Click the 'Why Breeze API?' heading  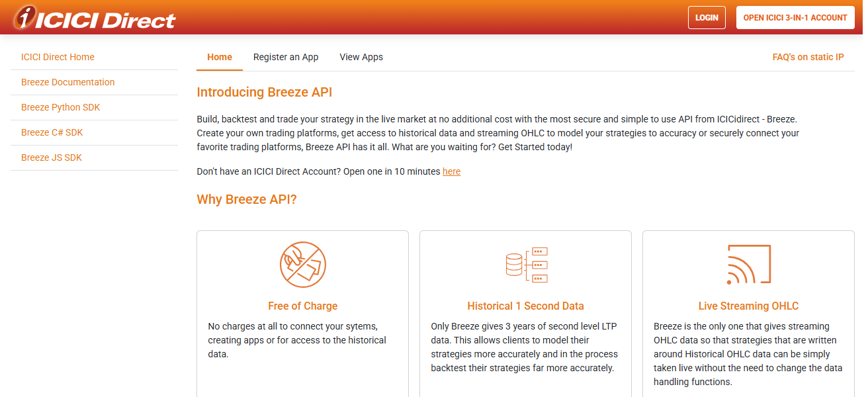pyautogui.click(x=247, y=199)
